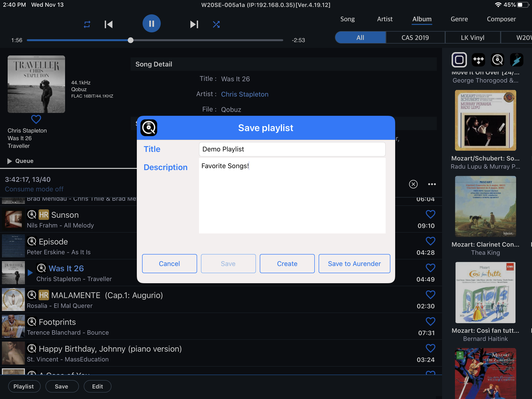Screen dimensions: 532x399
Task: Click play indicator on Was It 26
Action: [x=30, y=273]
